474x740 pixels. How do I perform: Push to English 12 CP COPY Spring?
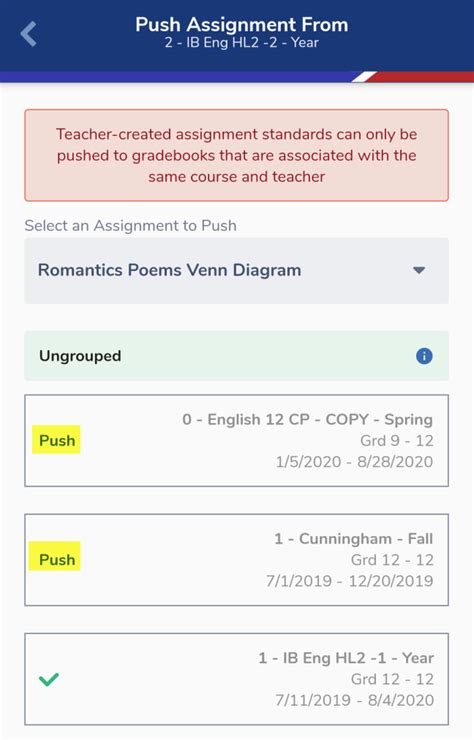(57, 440)
